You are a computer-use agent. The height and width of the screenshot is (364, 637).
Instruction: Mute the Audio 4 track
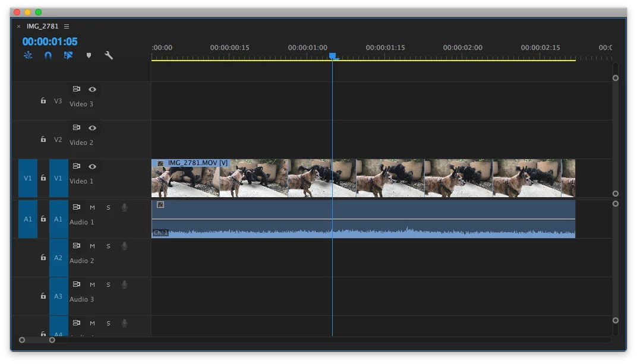pyautogui.click(x=92, y=323)
